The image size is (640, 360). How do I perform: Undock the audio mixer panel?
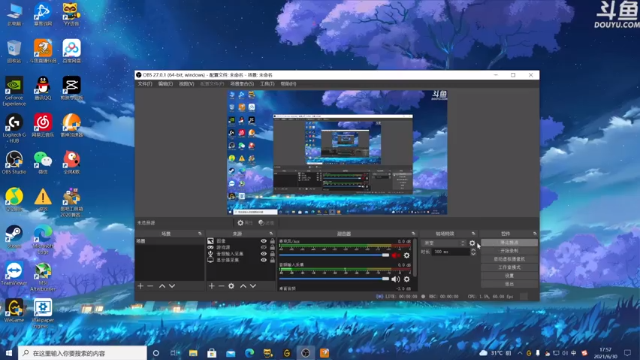(x=413, y=233)
